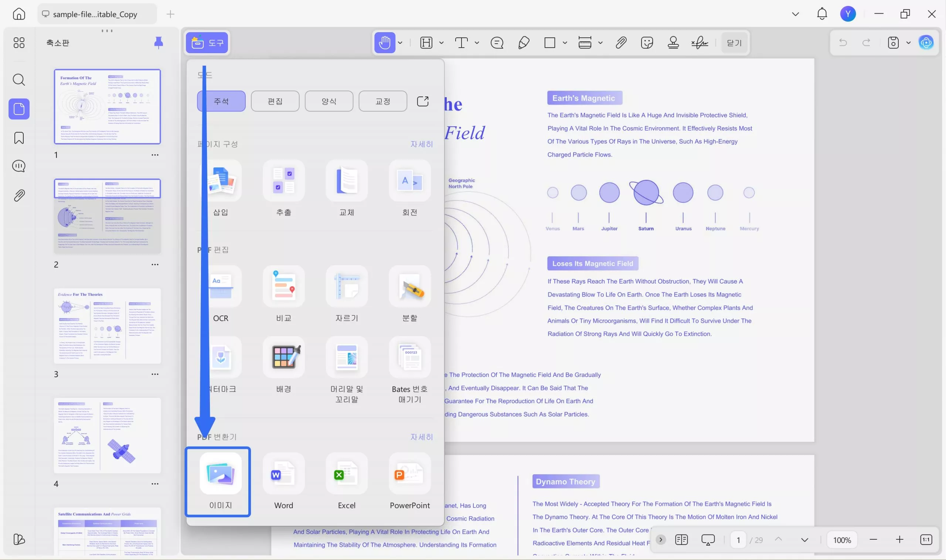This screenshot has height=560, width=946.
Task: Open the 자르기 crop tool
Action: click(347, 294)
